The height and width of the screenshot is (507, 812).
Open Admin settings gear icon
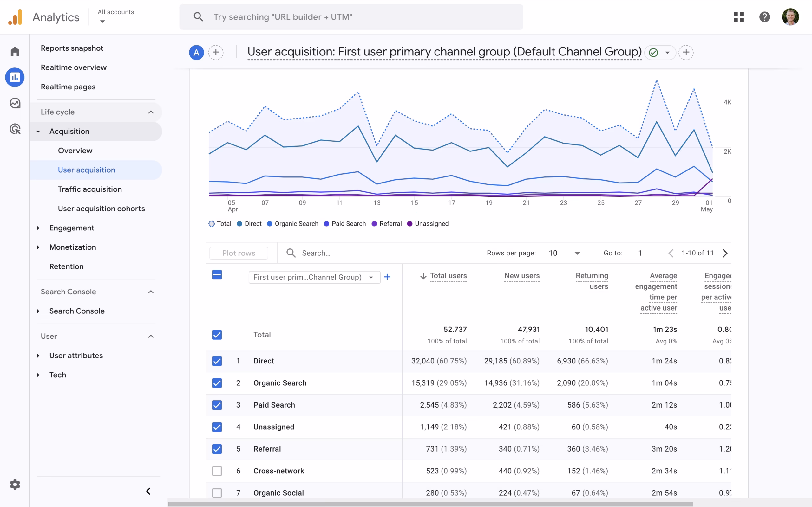click(x=15, y=484)
